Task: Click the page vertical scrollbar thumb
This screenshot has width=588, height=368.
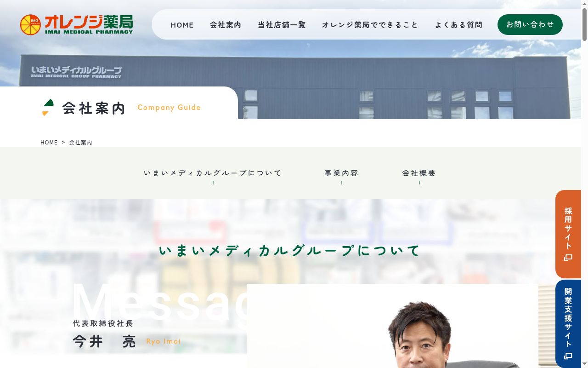Action: (x=584, y=25)
